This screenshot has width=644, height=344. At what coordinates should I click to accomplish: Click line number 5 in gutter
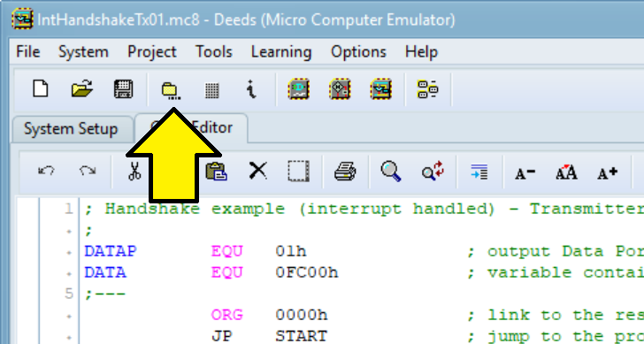coord(69,294)
